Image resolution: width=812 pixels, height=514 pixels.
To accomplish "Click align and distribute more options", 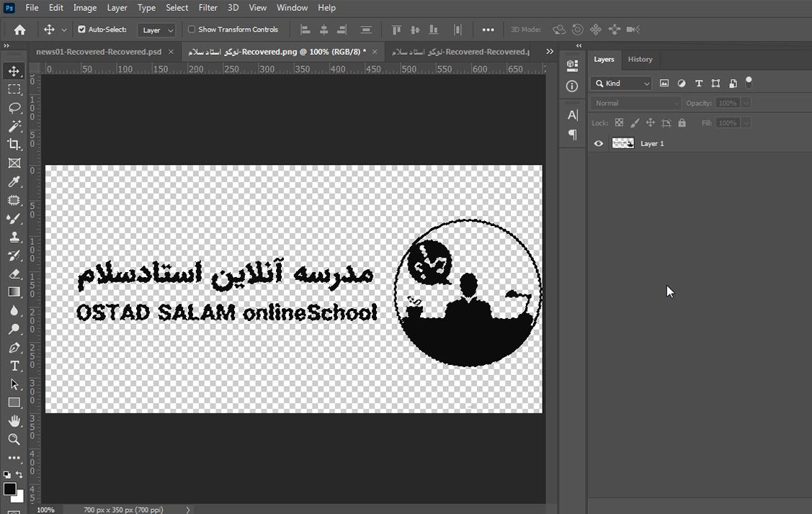I will [488, 30].
